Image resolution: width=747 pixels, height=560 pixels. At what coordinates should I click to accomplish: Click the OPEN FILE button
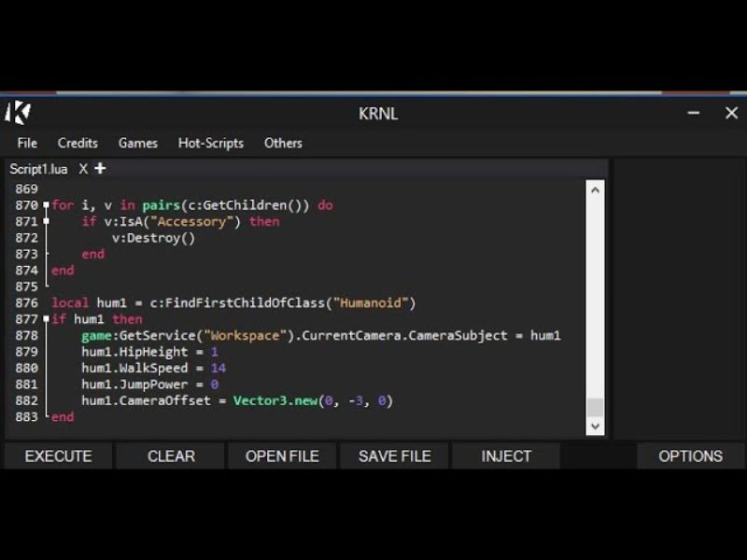point(282,456)
